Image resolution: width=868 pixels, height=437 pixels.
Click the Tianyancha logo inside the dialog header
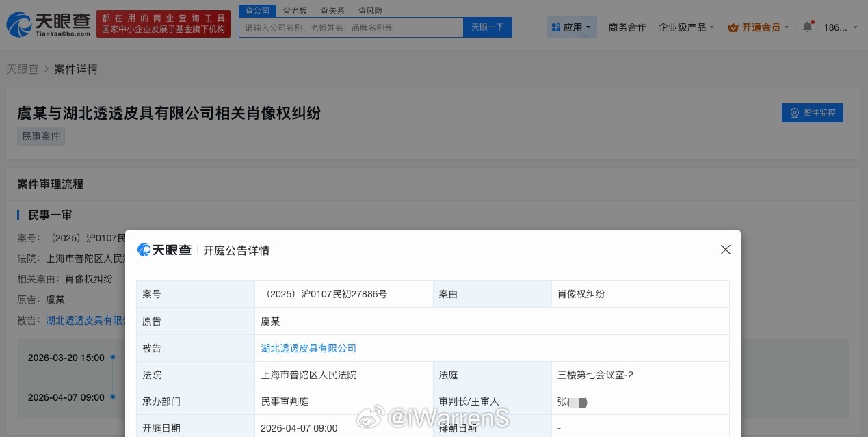164,250
